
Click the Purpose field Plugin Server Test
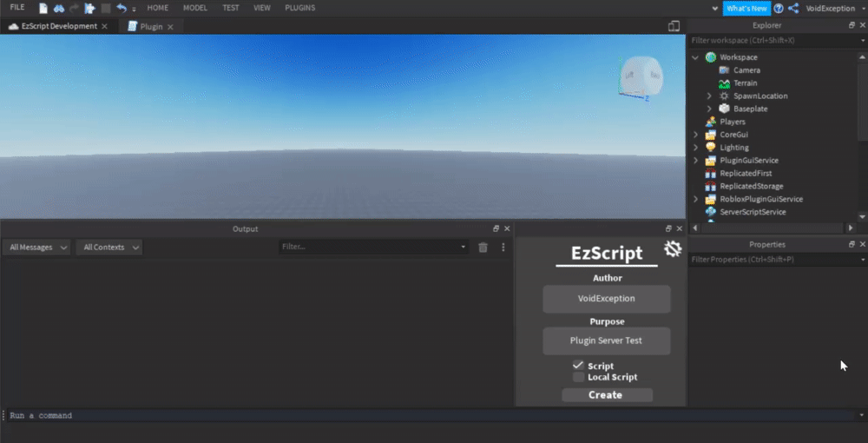click(x=606, y=341)
